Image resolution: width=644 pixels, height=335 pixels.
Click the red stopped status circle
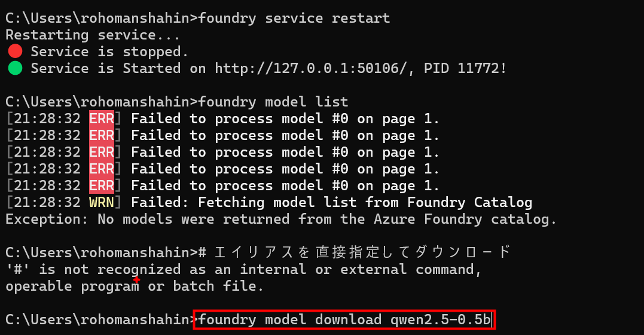tap(15, 51)
